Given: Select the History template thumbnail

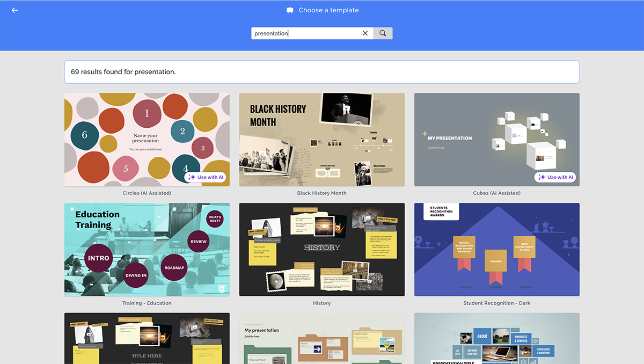Looking at the screenshot, I should (322, 250).
